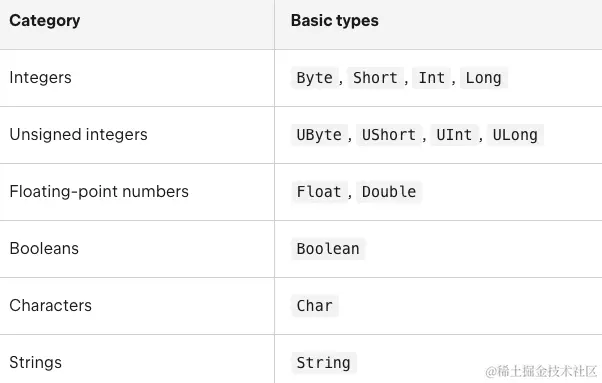Screen dimensions: 602x383
Task: Click the Byte type code tag
Action: [x=314, y=78]
